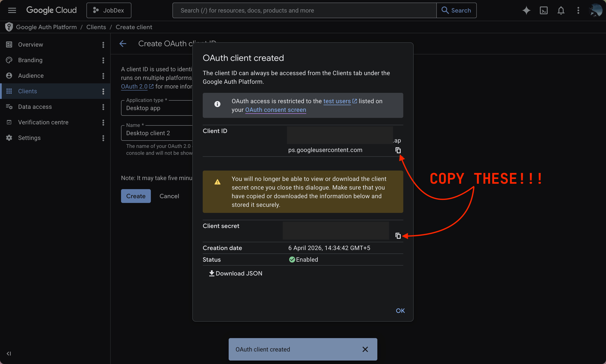
Task: Open the JobDex project picker
Action: click(109, 10)
